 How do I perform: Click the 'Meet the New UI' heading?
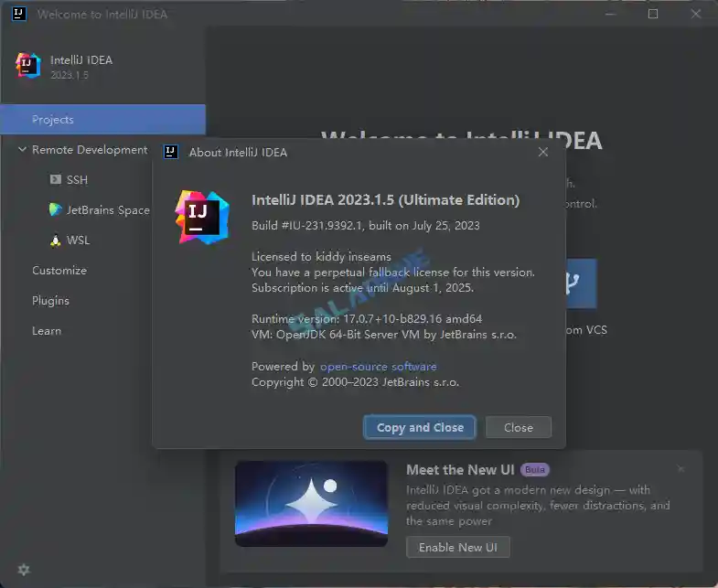(460, 470)
